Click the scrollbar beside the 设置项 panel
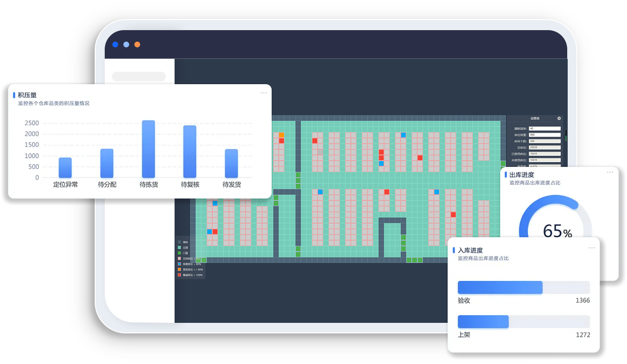This screenshot has width=627, height=364. coord(566,135)
